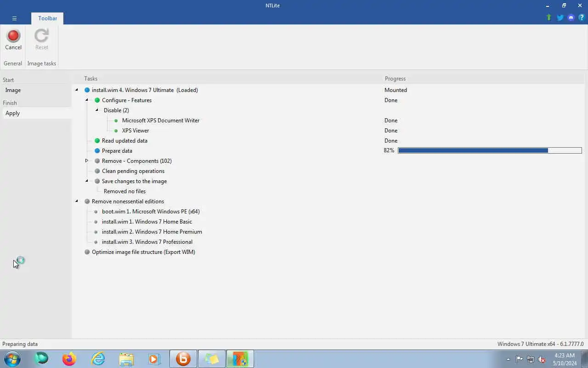Open Windows Start button

12,359
